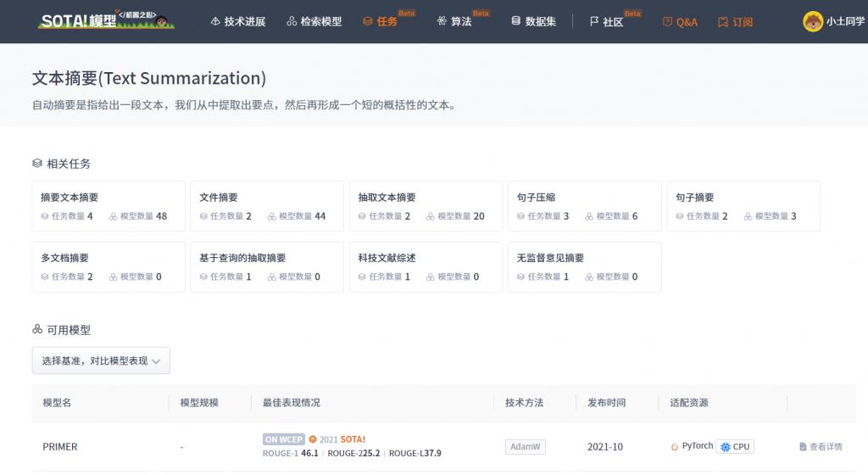
Task: Click 任务数量 icon in 摘要文本摘要 card
Action: click(44, 216)
